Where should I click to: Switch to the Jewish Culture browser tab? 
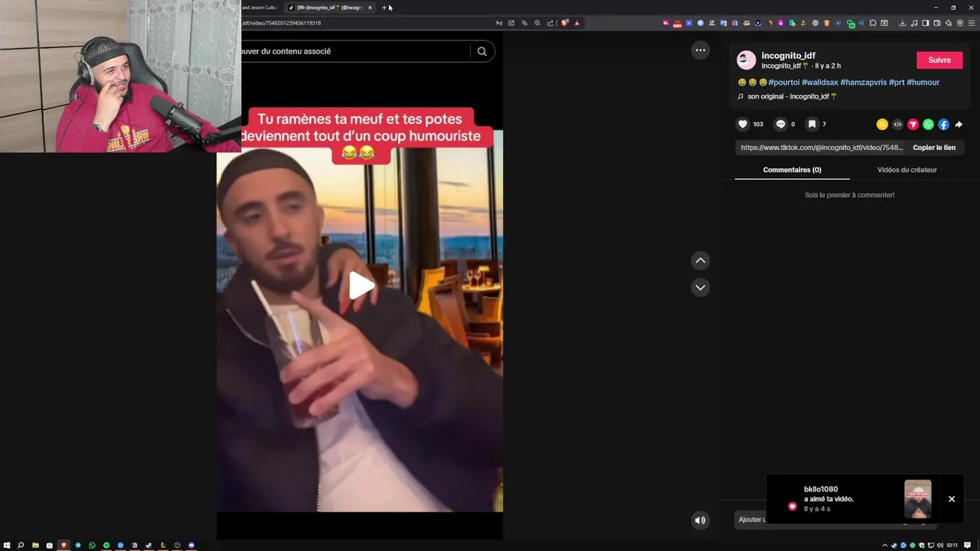[x=260, y=8]
